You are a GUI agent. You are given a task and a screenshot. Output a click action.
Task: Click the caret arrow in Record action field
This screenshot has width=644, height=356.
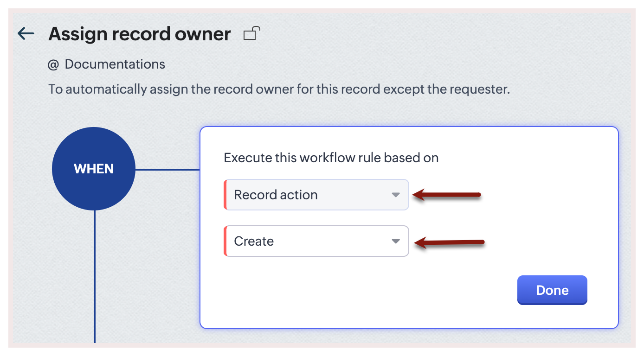(x=395, y=195)
